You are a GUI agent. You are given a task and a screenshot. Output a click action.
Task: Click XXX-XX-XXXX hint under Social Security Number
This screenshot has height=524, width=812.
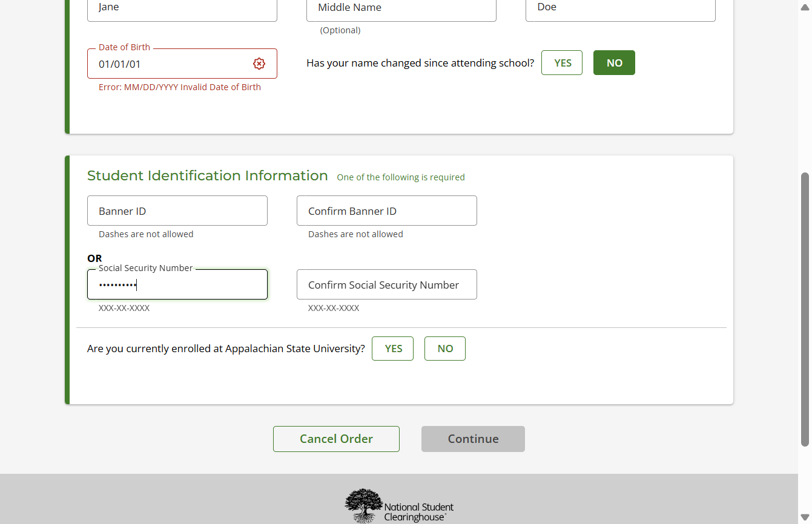(x=124, y=308)
